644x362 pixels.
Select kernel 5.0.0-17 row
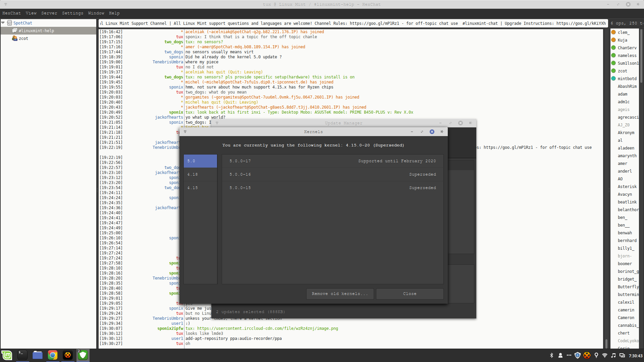pyautogui.click(x=332, y=161)
